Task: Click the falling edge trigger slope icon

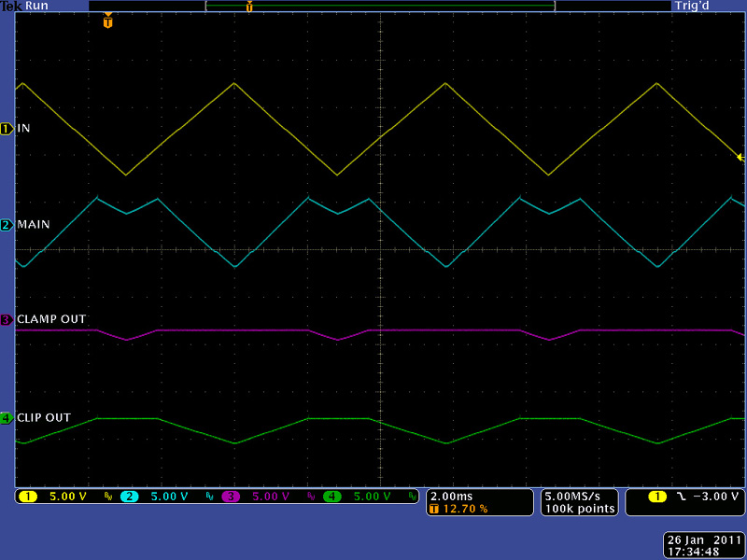Action: tap(682, 497)
